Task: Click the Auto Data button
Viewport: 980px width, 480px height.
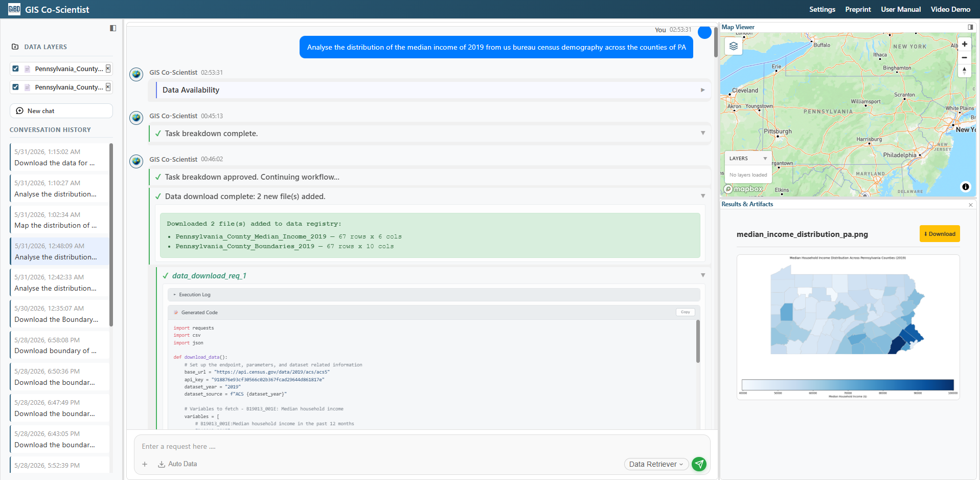Action: point(177,464)
